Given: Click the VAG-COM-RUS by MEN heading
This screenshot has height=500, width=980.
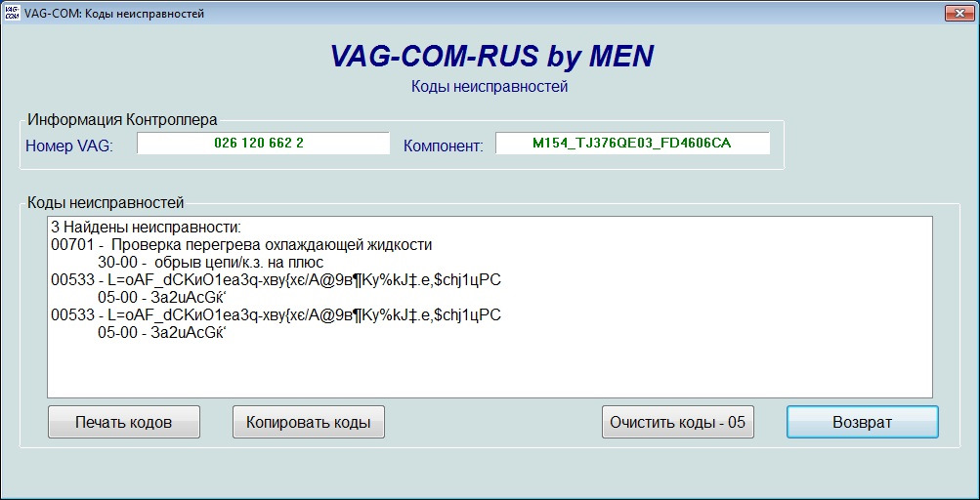Looking at the screenshot, I should [491, 57].
